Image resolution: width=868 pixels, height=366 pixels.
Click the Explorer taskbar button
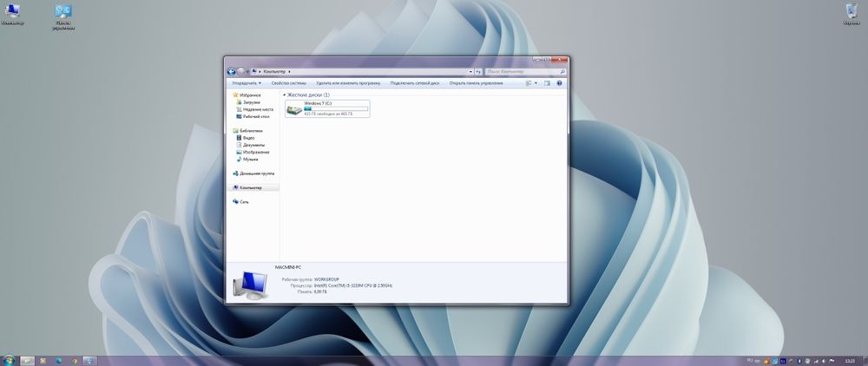click(27, 361)
